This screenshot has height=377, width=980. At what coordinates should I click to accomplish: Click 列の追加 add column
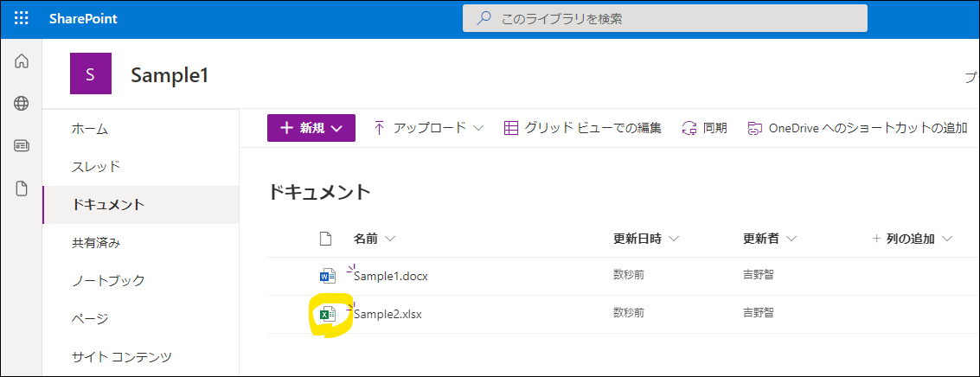click(911, 239)
